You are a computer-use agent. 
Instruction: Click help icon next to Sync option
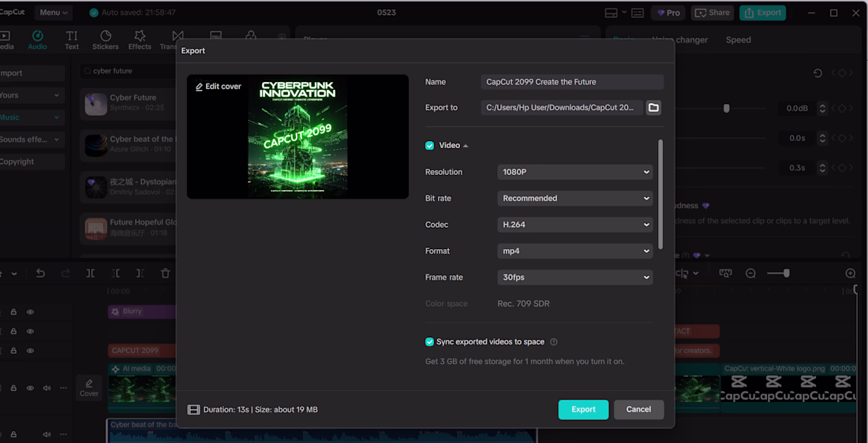tap(554, 342)
